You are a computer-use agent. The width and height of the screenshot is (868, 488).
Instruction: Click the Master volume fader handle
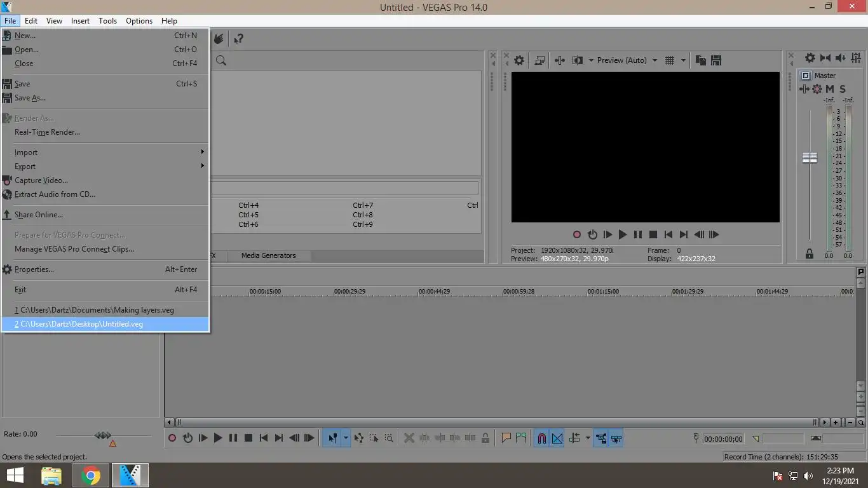(x=810, y=158)
